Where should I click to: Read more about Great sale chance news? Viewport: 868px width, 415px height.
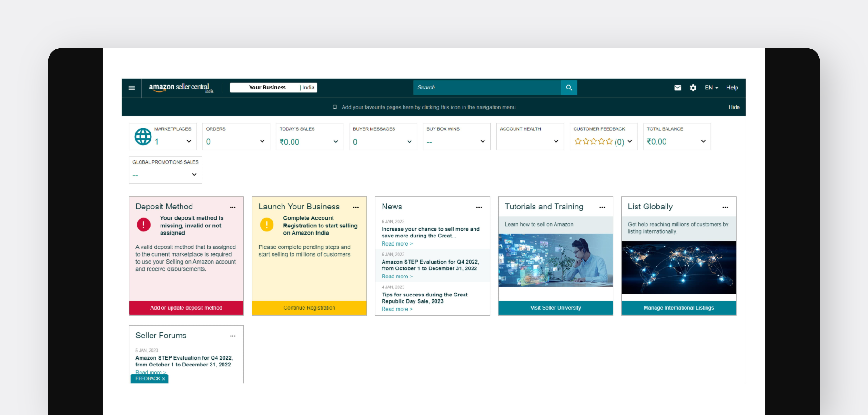[x=397, y=244]
